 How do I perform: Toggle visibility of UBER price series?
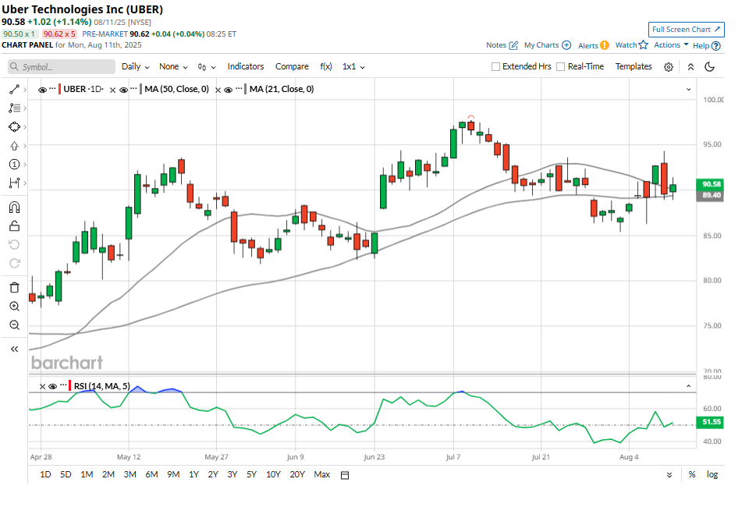tap(42, 90)
